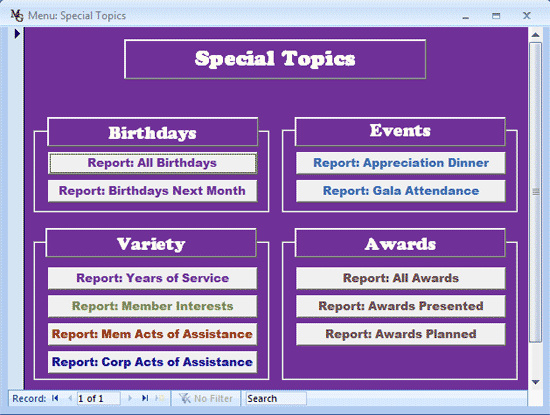Open the All Birthdays report

pyautogui.click(x=152, y=163)
